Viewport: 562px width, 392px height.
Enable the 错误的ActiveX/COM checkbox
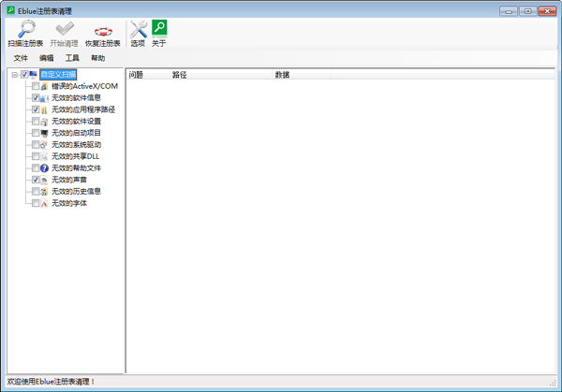(36, 86)
